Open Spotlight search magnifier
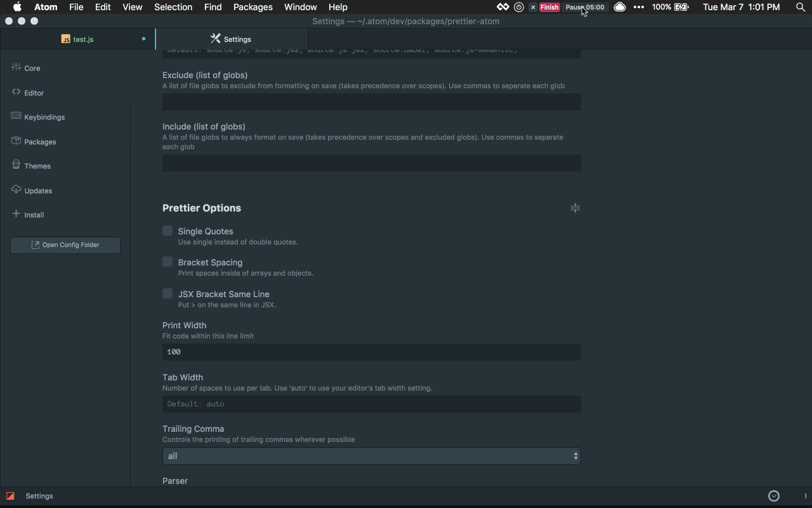 800,7
